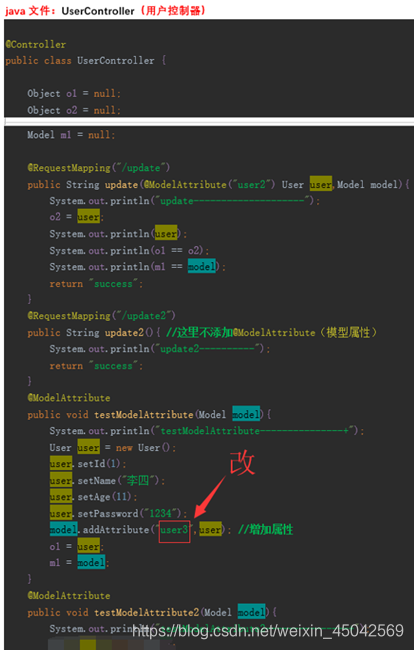Click 'model.addAttribute' method call
Screen dimensions: 414x650
pos(99,530)
